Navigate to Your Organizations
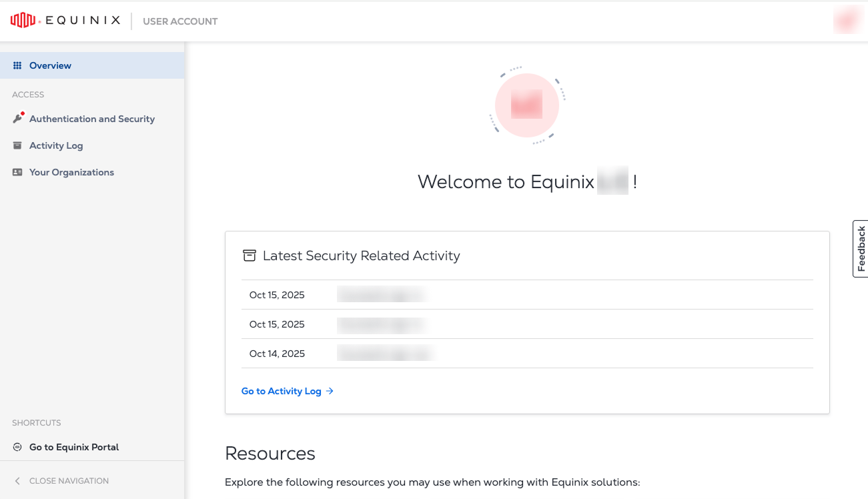The width and height of the screenshot is (868, 499). coord(71,172)
